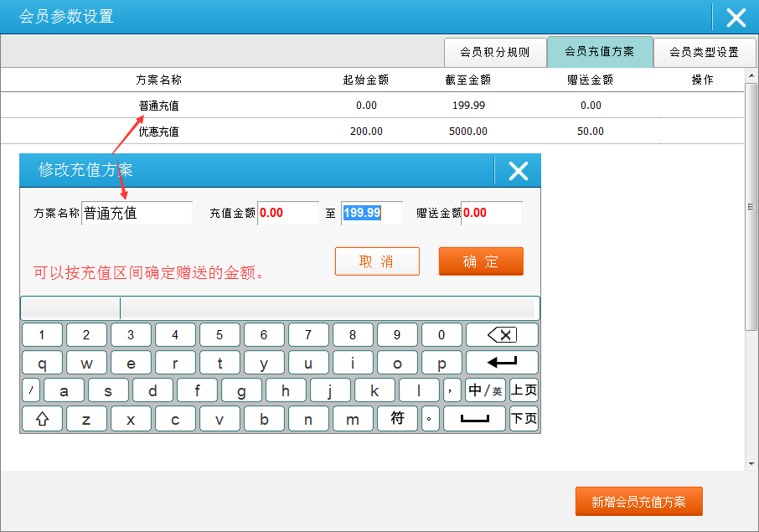Click the 取消 cancel button
The width and height of the screenshot is (759, 532).
pyautogui.click(x=377, y=261)
